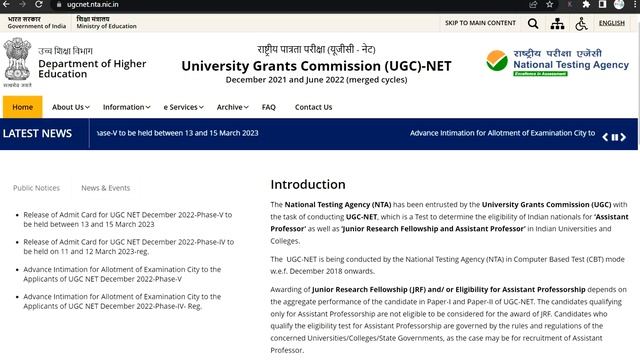Click the national emblem logo
640x360 pixels.
coord(17,62)
